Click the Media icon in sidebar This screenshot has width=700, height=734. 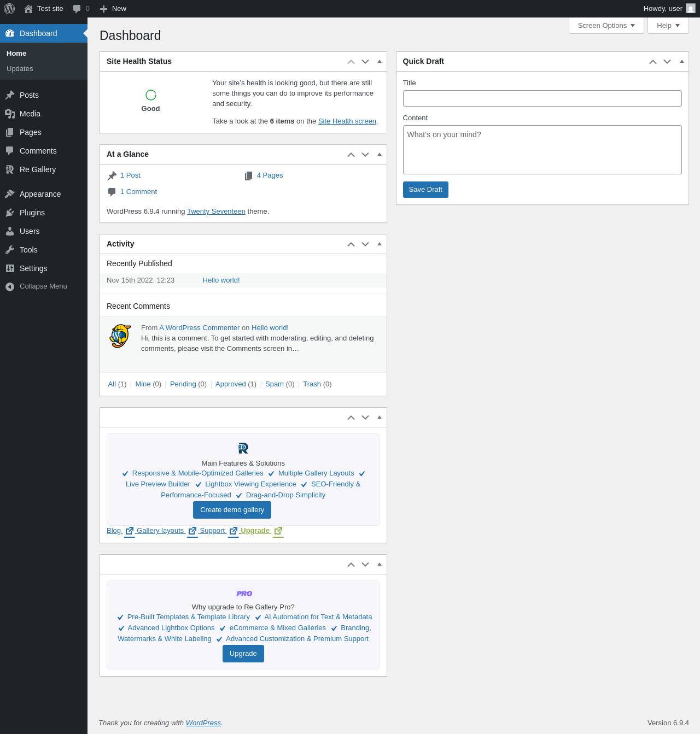coord(10,114)
